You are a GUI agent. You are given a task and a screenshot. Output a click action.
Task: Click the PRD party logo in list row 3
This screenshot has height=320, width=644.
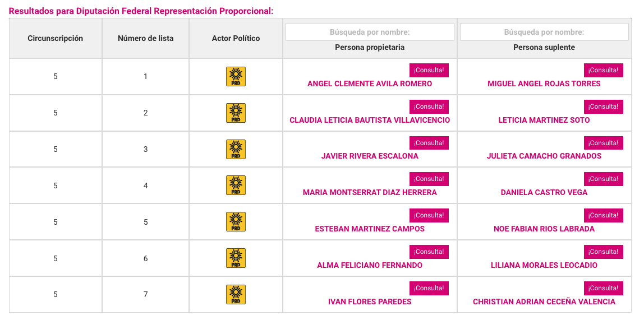pos(236,149)
